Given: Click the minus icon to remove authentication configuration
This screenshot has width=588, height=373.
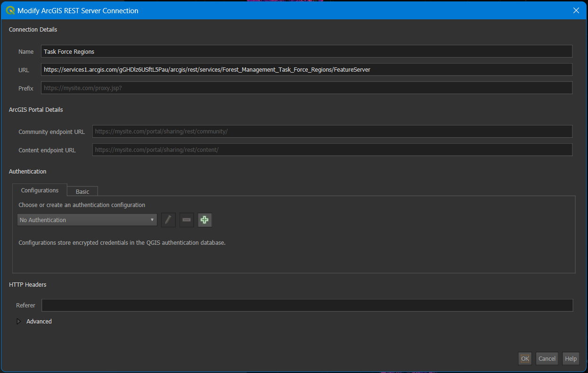Looking at the screenshot, I should [x=186, y=220].
